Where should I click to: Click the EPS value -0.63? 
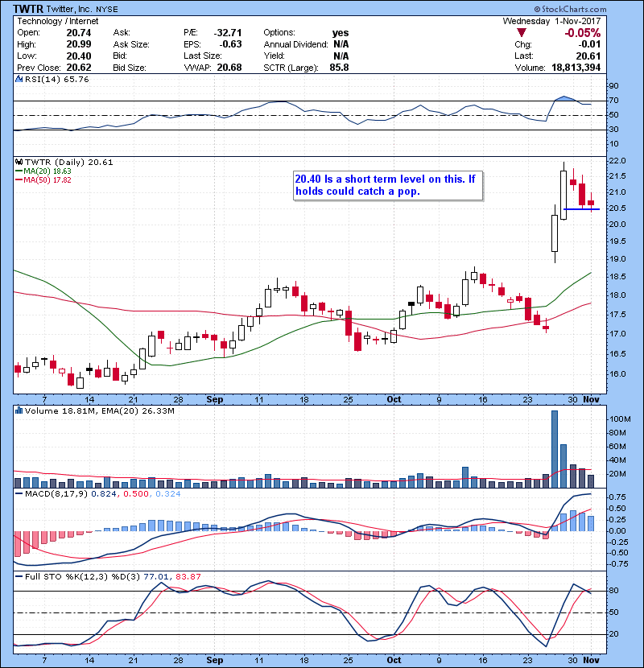230,44
